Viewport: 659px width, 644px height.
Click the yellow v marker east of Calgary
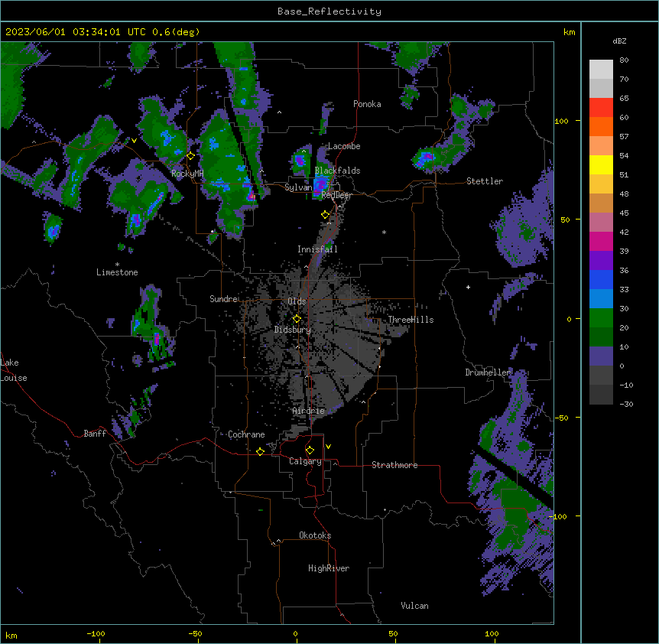(328, 447)
